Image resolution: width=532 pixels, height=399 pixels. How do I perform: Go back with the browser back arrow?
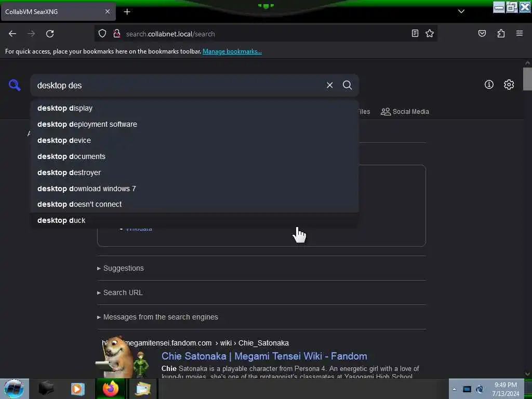[x=12, y=34]
